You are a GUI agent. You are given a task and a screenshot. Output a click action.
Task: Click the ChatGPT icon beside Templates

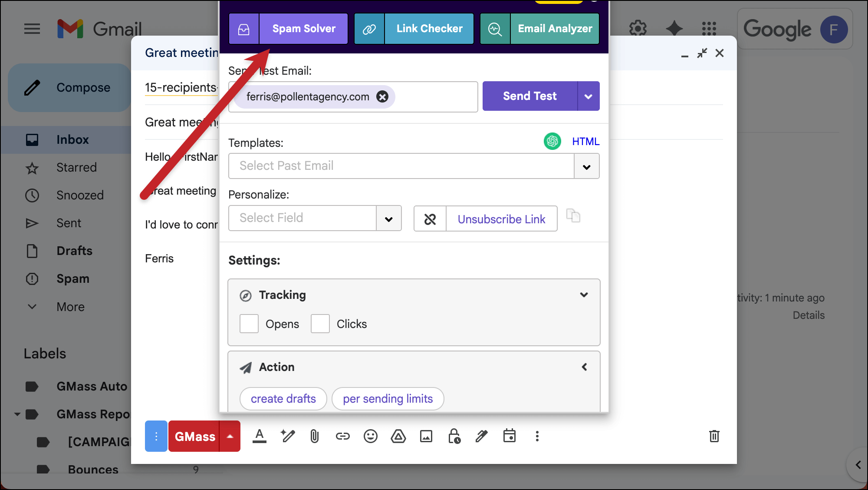point(552,141)
